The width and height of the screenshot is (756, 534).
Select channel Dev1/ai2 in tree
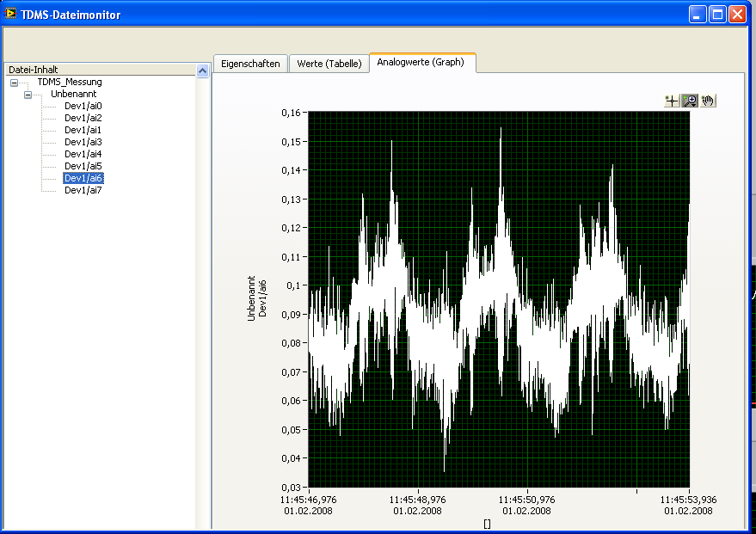point(83,118)
